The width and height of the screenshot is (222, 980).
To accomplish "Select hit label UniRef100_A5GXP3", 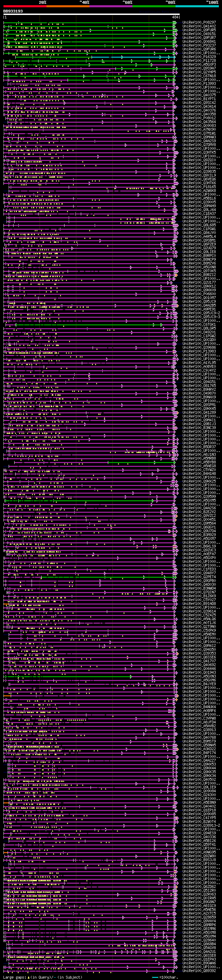I will pyautogui.click(x=199, y=64).
